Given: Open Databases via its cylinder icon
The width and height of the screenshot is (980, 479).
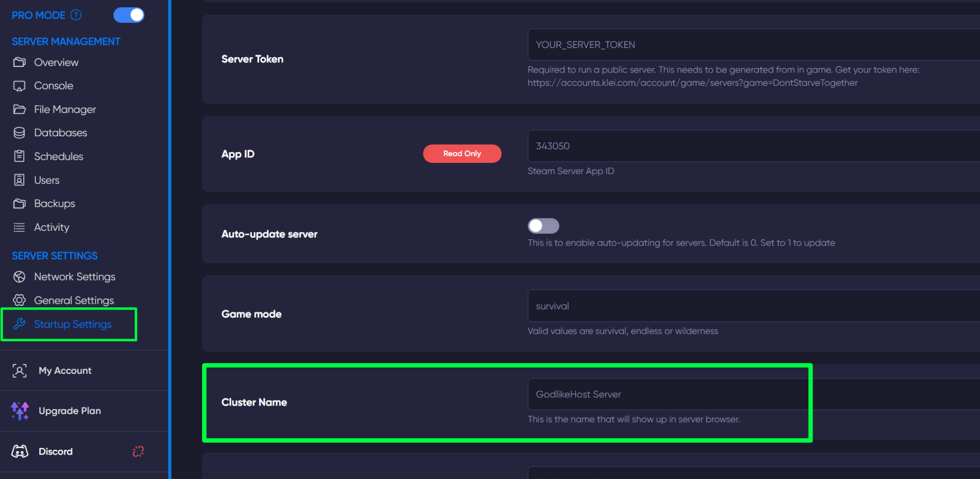Looking at the screenshot, I should click(19, 133).
